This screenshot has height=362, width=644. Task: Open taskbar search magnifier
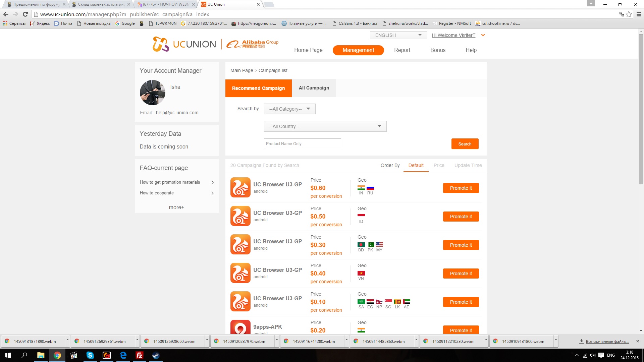[x=24, y=355]
